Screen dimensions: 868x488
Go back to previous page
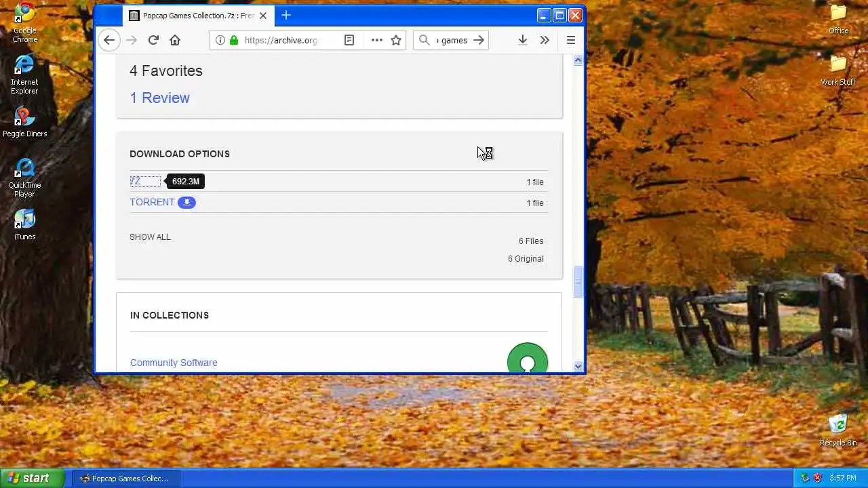(x=109, y=40)
